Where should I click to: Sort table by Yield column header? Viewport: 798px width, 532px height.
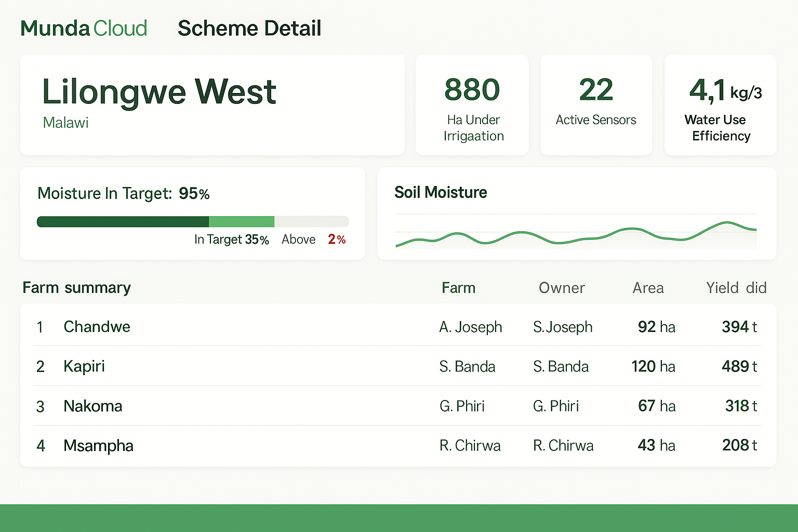tap(736, 288)
